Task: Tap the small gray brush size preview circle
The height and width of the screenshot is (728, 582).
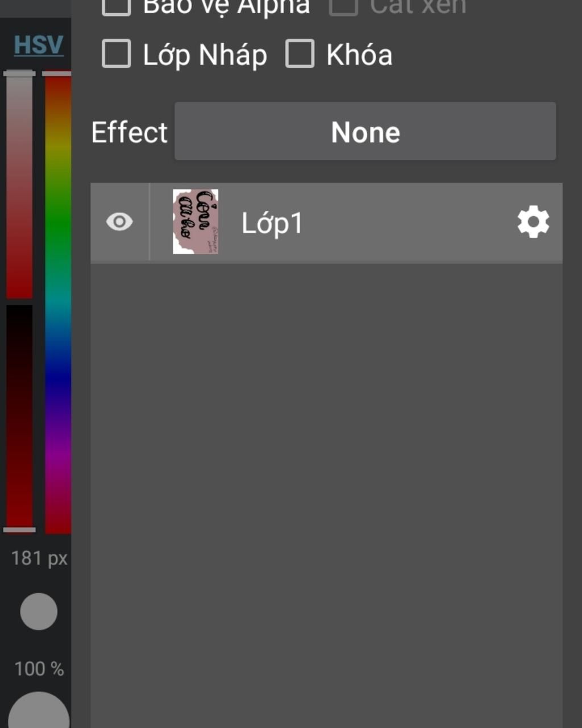Action: point(39,611)
